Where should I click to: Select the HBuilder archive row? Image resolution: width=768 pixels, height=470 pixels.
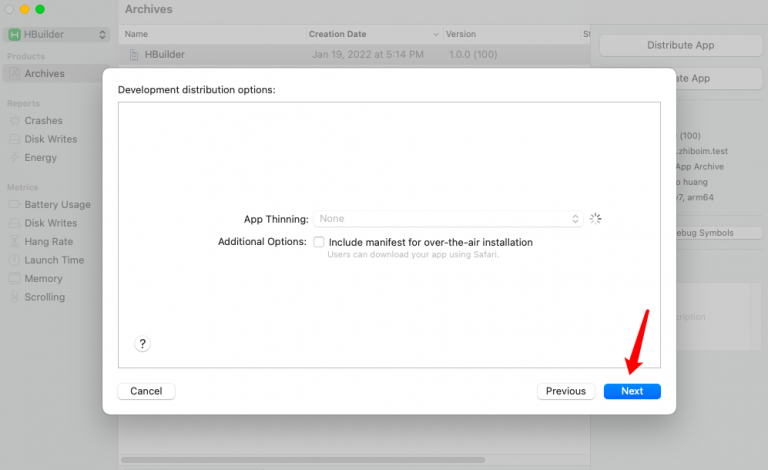point(350,54)
